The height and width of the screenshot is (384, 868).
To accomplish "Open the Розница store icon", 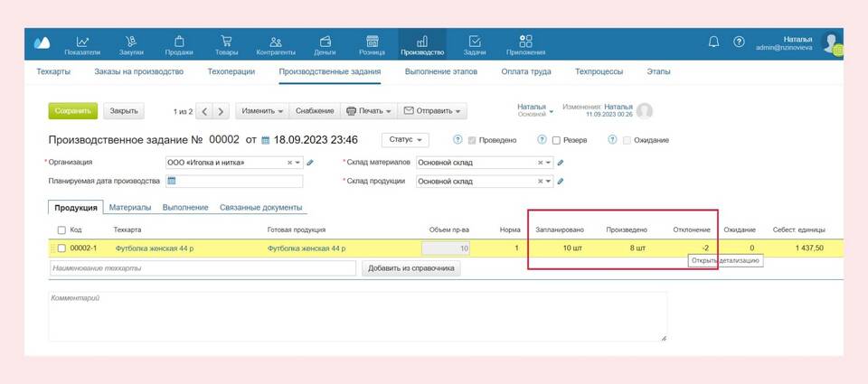I will click(372, 42).
